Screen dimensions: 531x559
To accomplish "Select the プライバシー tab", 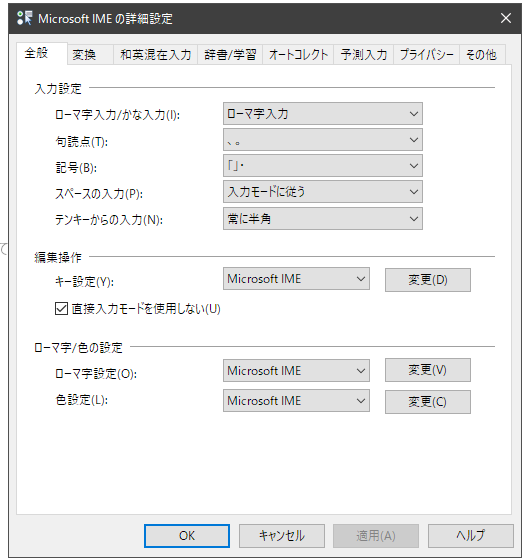I will [x=427, y=55].
